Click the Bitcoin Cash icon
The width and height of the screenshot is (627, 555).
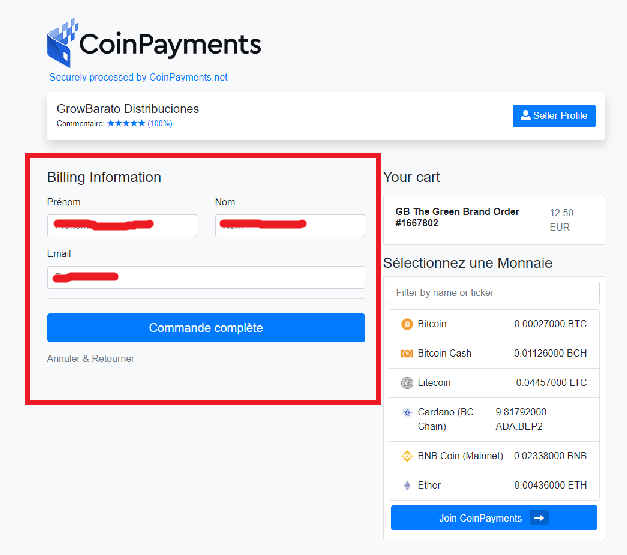(x=407, y=353)
